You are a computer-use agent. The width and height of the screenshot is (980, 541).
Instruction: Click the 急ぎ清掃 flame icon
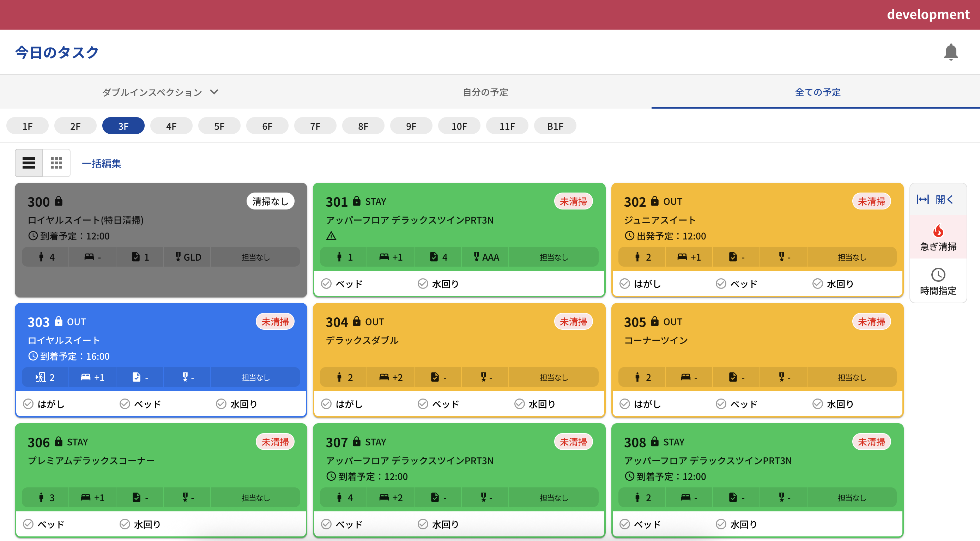(938, 231)
